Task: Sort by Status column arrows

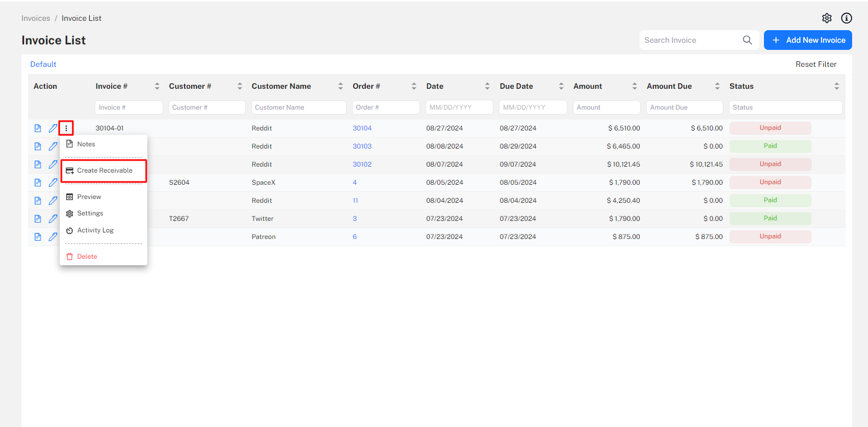Action: (x=837, y=86)
